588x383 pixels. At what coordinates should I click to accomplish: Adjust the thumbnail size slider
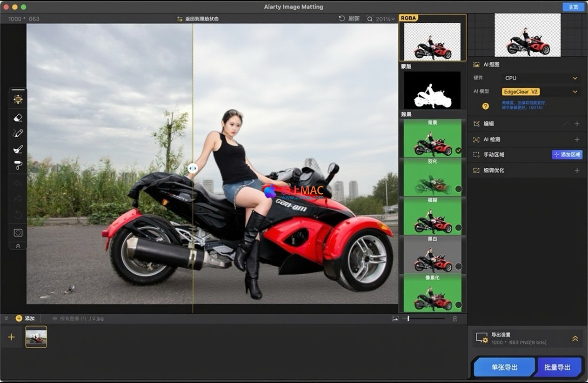tap(408, 318)
